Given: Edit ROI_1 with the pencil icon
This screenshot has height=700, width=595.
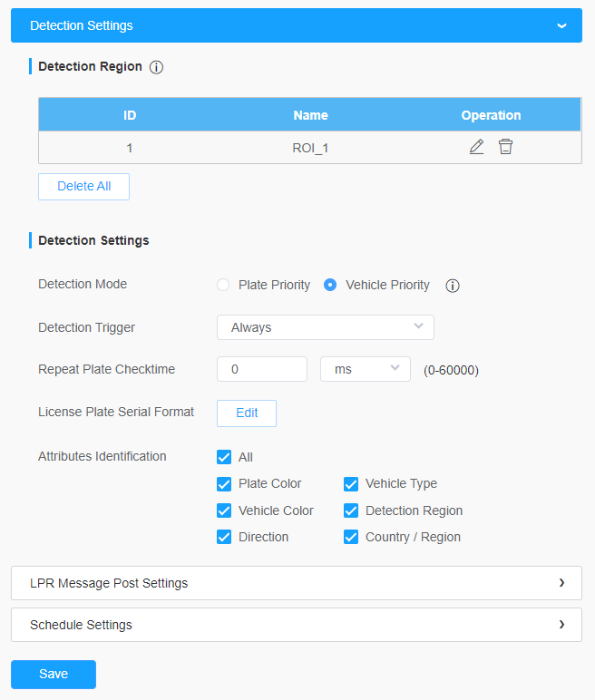Looking at the screenshot, I should (476, 147).
